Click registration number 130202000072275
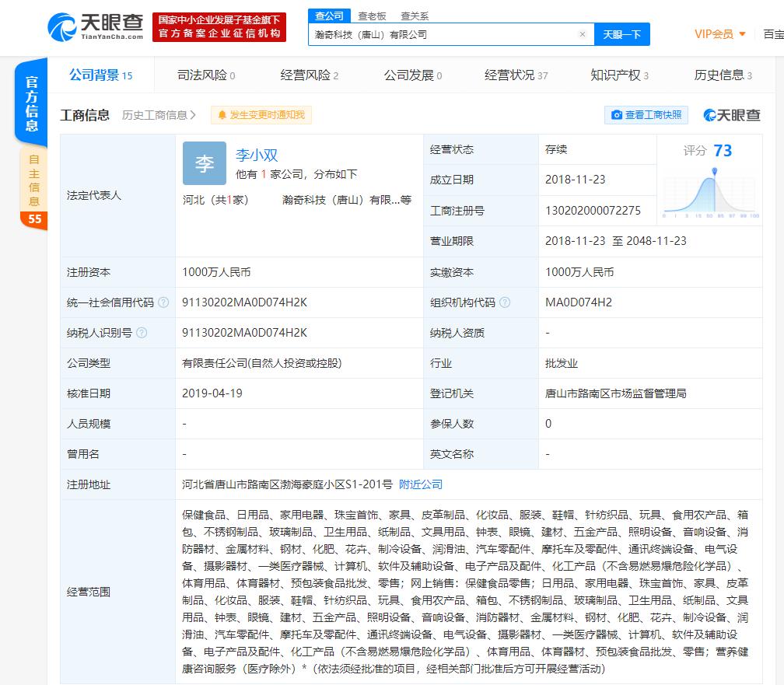Image resolution: width=784 pixels, height=685 pixels. tap(593, 211)
